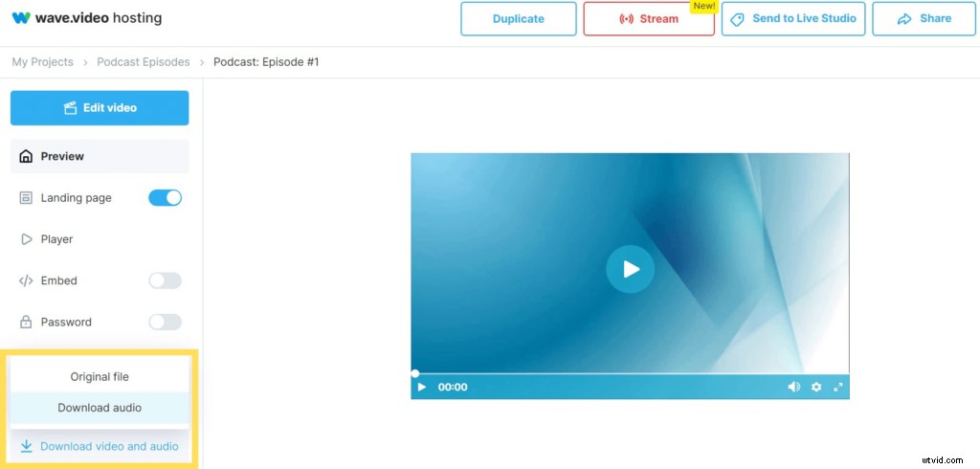Open the Landing page sidebar item
The width and height of the screenshot is (980, 469).
(76, 197)
